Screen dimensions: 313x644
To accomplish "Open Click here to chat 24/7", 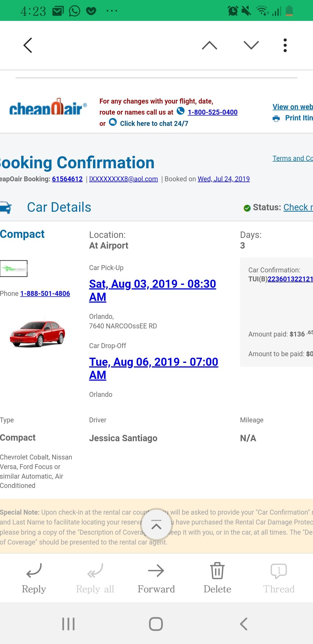I will [x=154, y=124].
